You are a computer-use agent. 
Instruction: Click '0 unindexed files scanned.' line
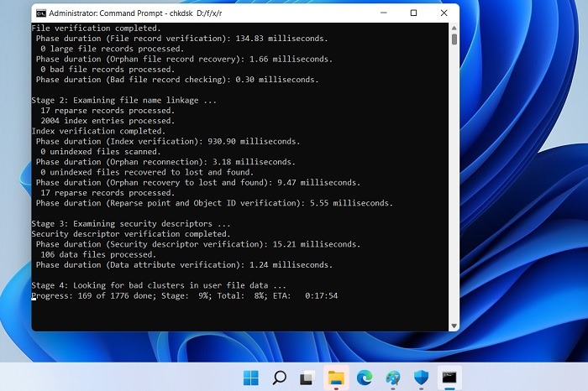101,152
